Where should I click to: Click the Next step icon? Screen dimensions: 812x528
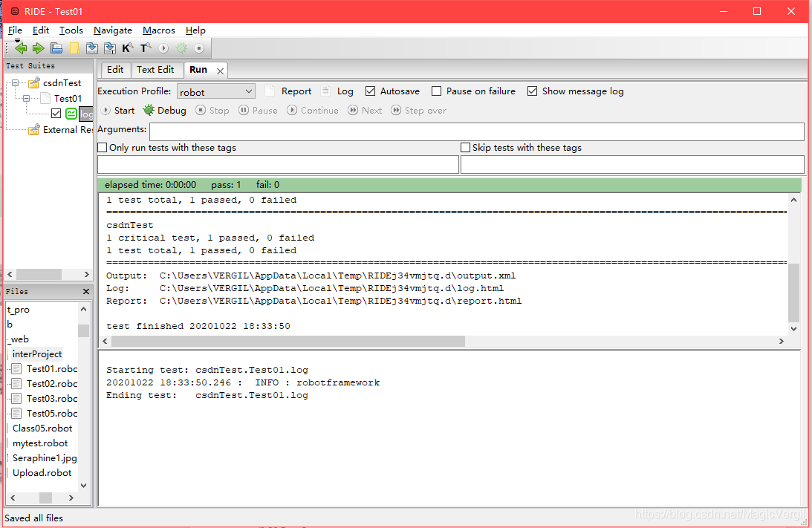353,110
